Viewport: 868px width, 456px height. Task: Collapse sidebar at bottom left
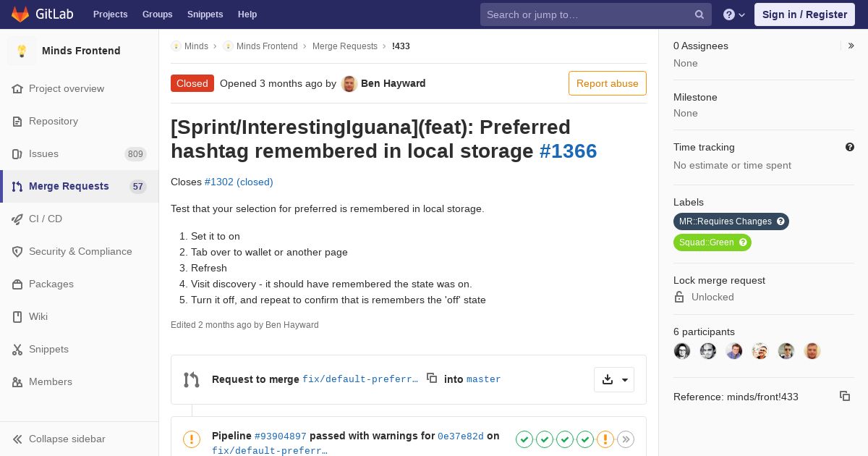(x=67, y=439)
